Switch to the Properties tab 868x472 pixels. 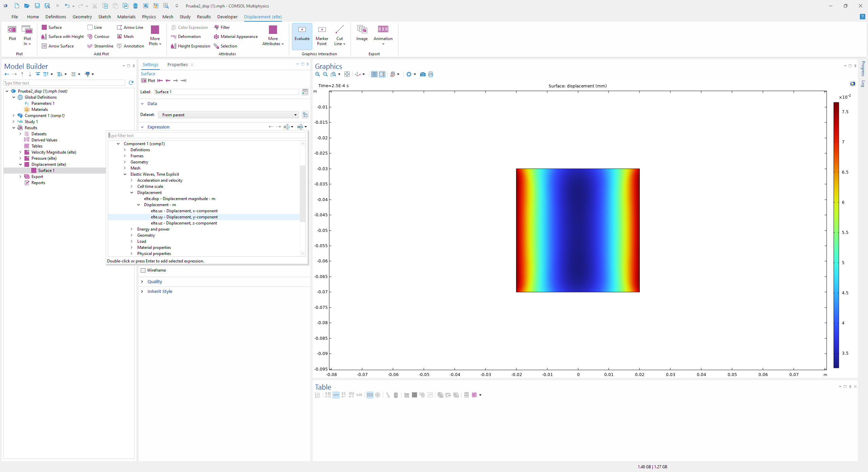pyautogui.click(x=177, y=64)
